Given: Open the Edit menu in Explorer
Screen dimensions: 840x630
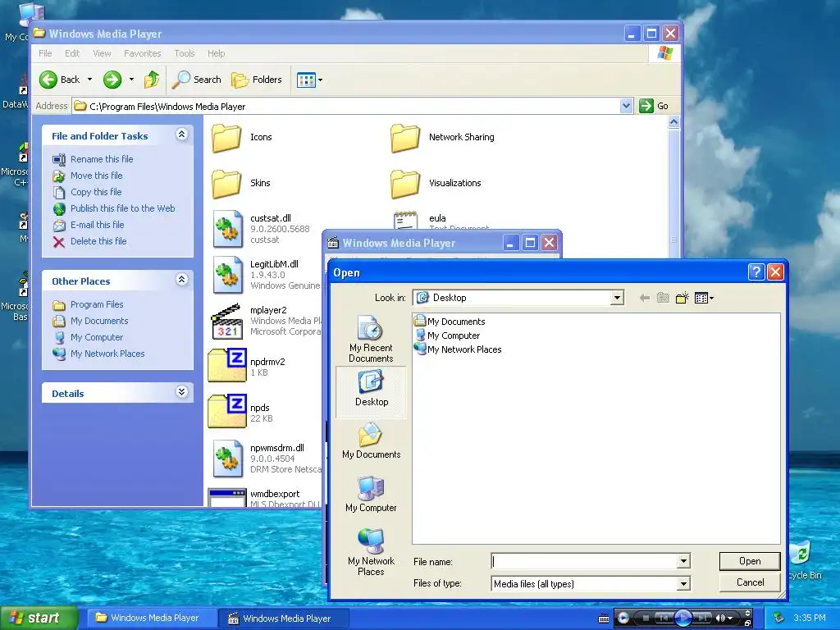Looking at the screenshot, I should pos(72,53).
